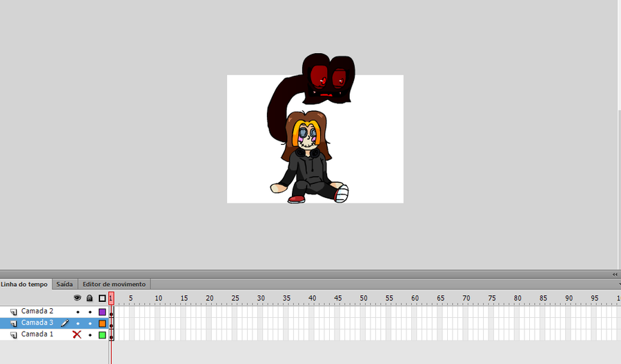The image size is (621, 364).
Task: Click frame number 15 on the ruler
Action: pyautogui.click(x=184, y=299)
